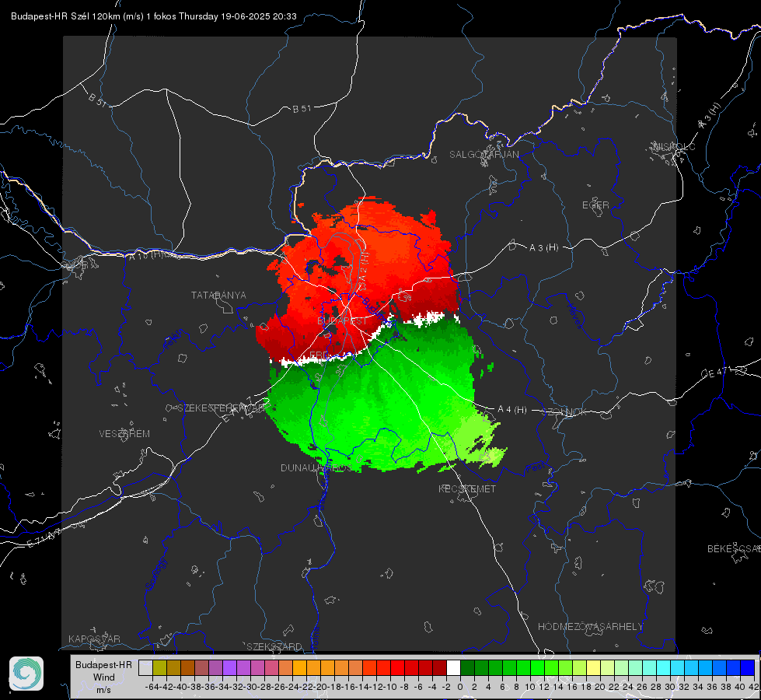Click the TATABÁNYA city label
761x700 pixels.
(x=218, y=296)
